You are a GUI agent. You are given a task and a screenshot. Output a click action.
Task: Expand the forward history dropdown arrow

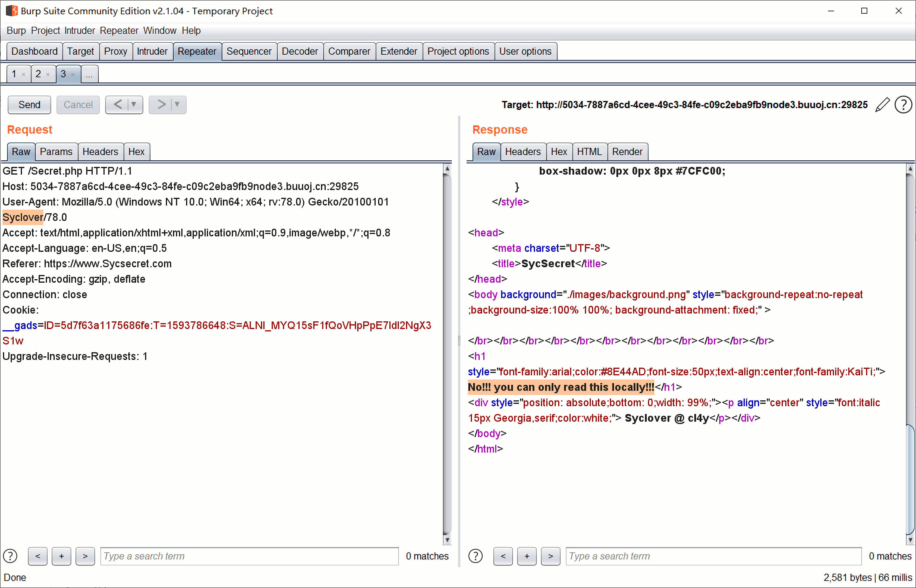(177, 105)
